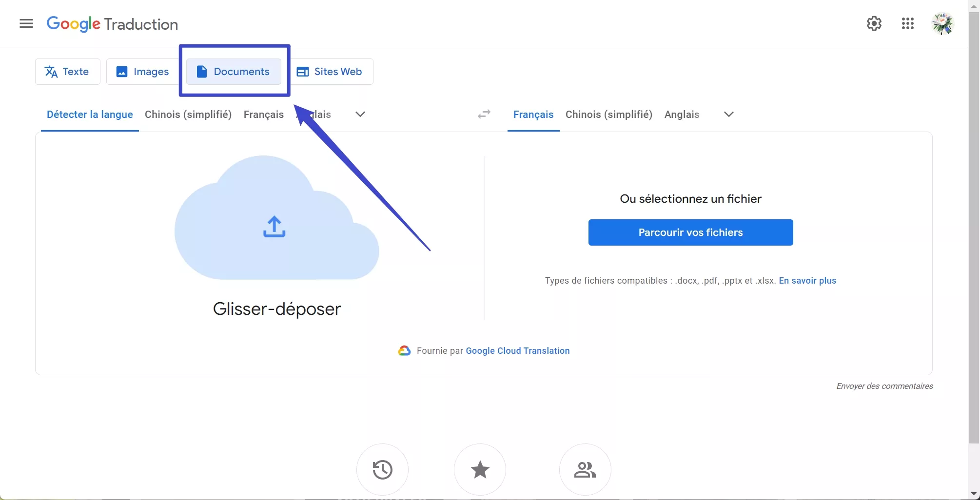Viewport: 980px width, 500px height.
Task: Choose Chinois (simplifié) as target language
Action: (x=608, y=114)
